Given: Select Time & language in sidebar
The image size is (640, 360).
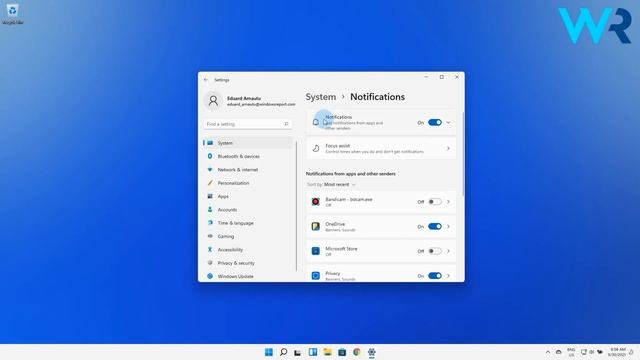Looking at the screenshot, I should pyautogui.click(x=248, y=223).
